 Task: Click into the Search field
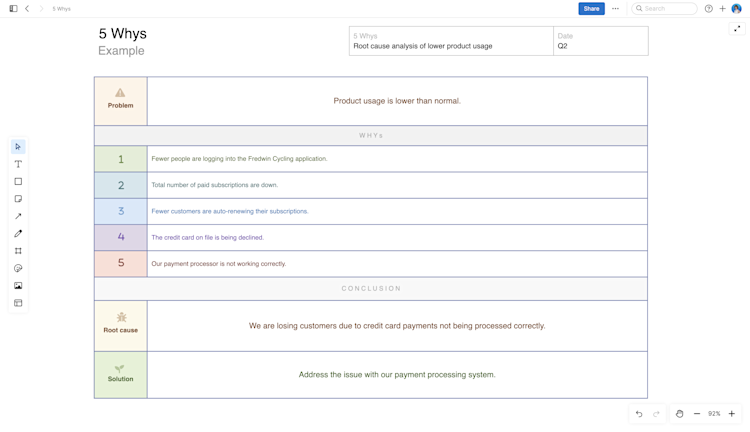point(668,9)
